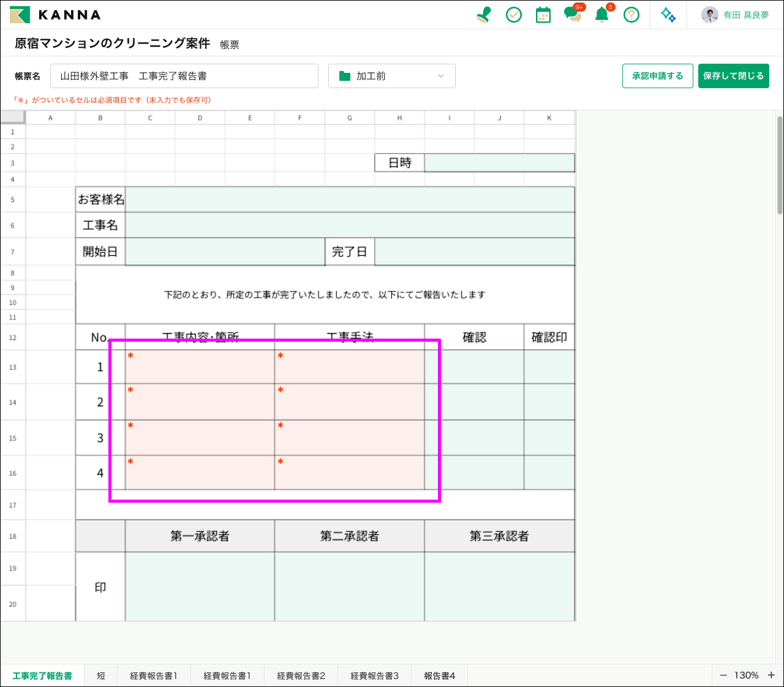Zoom in with the plus button
The height and width of the screenshot is (687, 784).
point(771,675)
